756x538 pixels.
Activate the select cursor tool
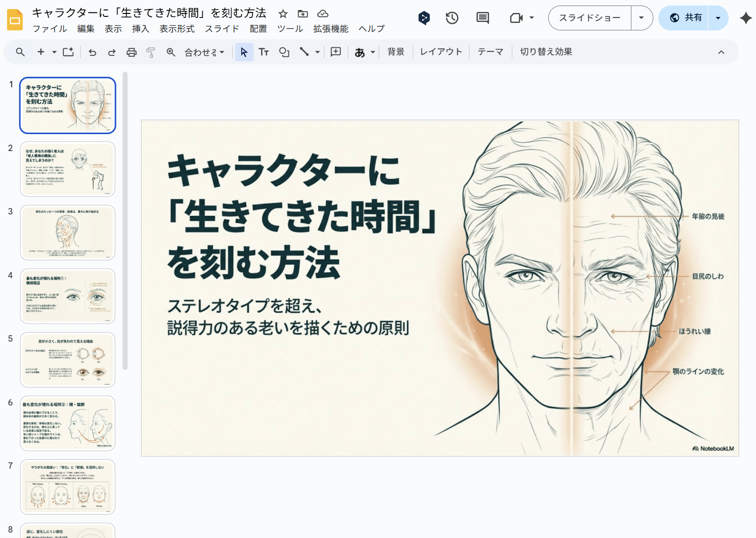click(x=244, y=52)
